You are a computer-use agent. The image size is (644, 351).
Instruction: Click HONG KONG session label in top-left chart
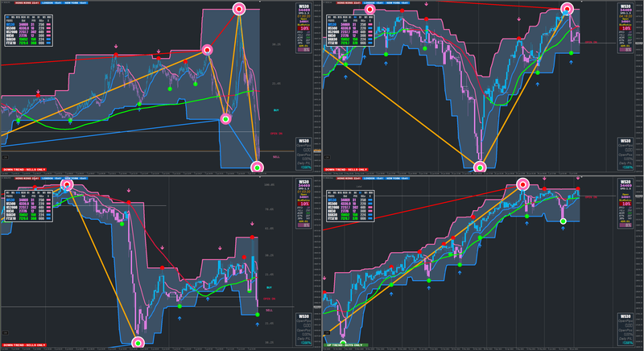(x=28, y=3)
